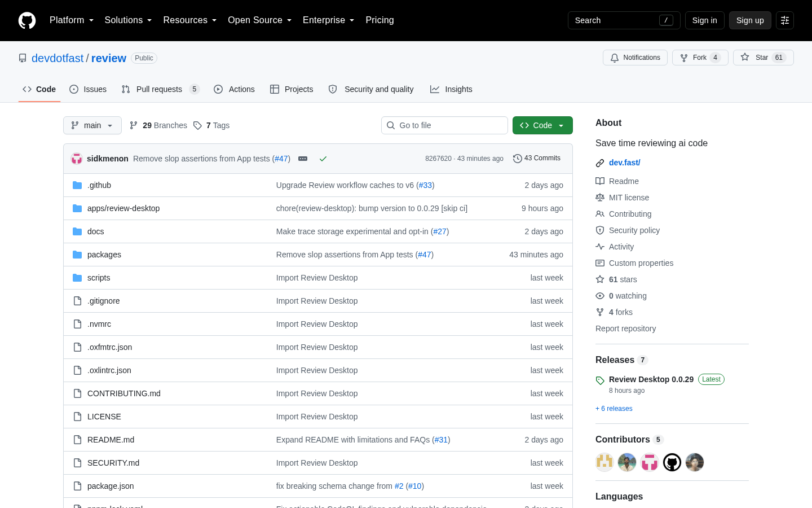The image size is (812, 508).
Task: Click the README.md file icon
Action: pyautogui.click(x=77, y=440)
